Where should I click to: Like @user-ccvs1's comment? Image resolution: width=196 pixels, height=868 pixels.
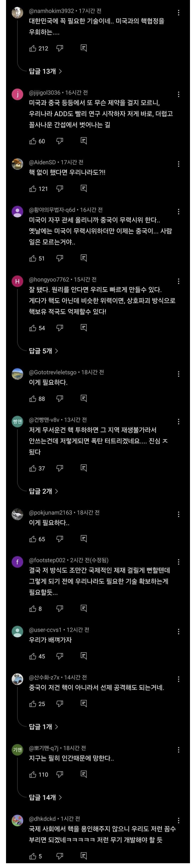coord(33,656)
